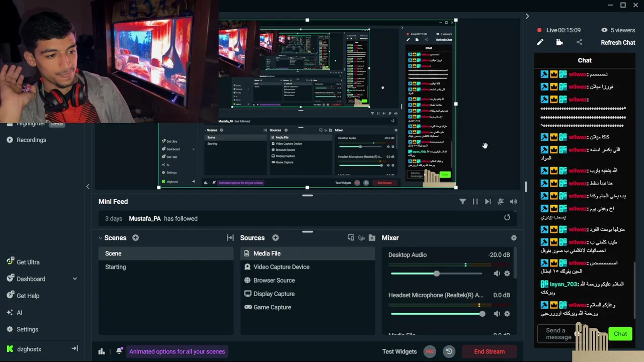644x362 pixels.
Task: Open performance stats bar chart icon
Action: coord(102,351)
